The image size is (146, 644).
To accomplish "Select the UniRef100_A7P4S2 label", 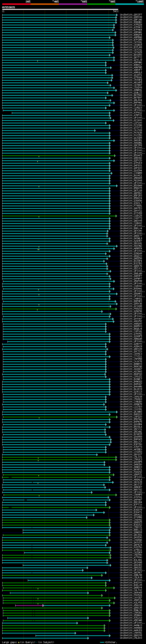I will (x=131, y=113).
